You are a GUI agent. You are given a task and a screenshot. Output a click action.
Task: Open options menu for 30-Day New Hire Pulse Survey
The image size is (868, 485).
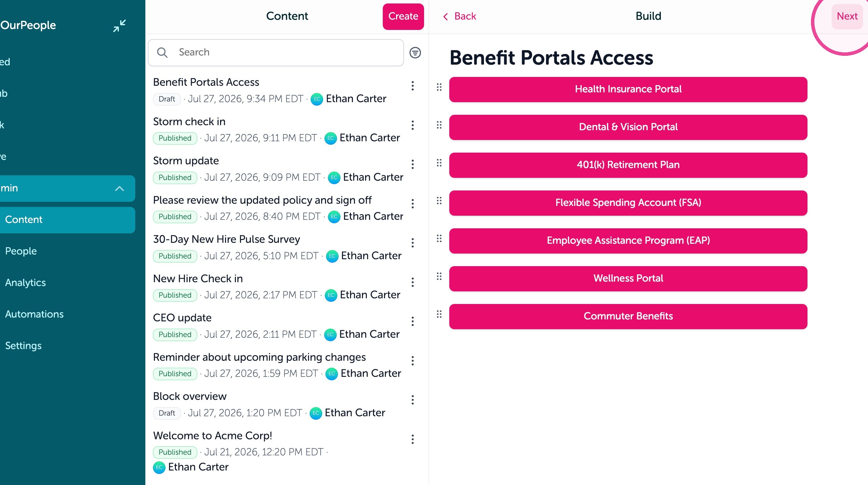412,243
